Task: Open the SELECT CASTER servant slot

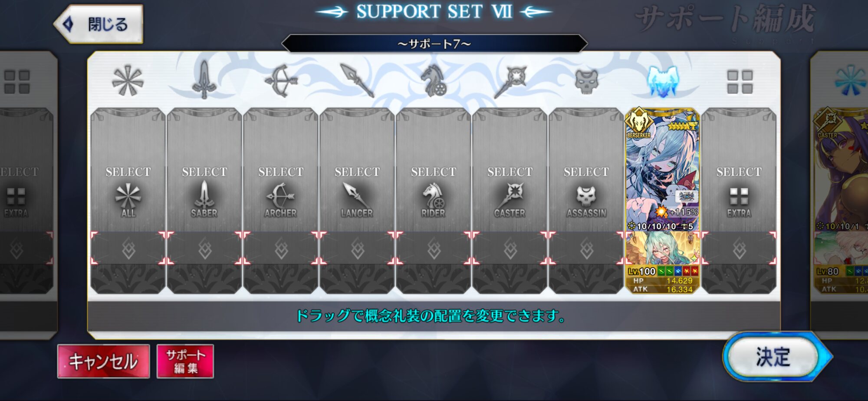Action: pos(510,170)
